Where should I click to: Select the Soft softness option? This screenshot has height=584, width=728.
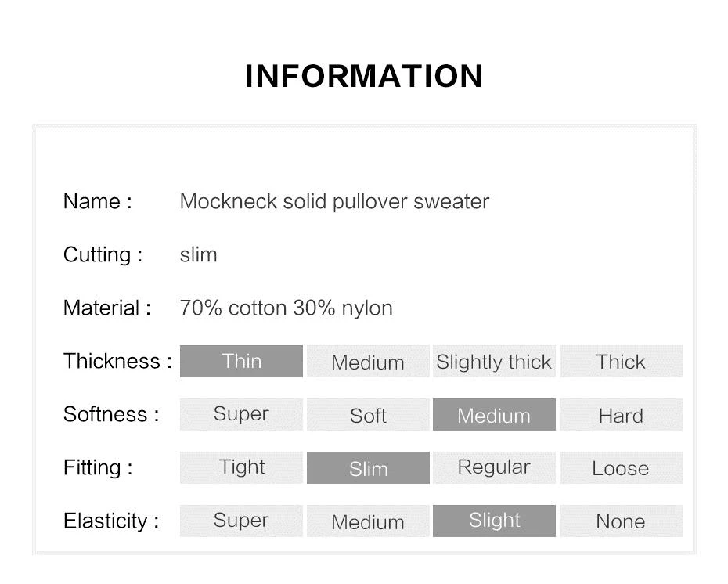[x=368, y=415]
